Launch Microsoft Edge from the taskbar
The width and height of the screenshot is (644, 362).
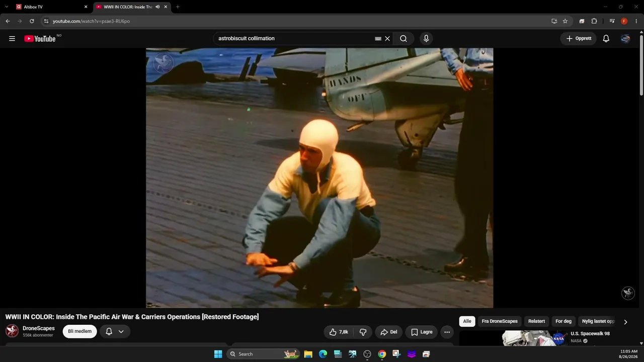point(323,354)
